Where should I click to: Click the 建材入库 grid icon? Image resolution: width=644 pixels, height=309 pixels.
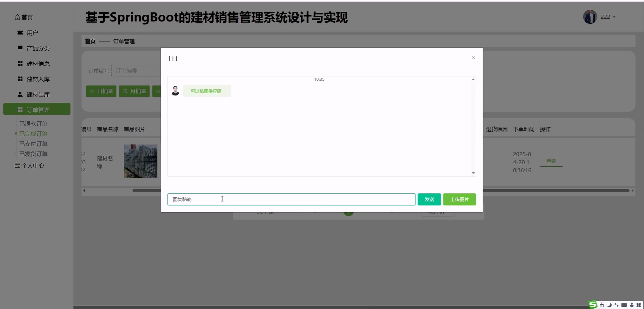coord(20,79)
